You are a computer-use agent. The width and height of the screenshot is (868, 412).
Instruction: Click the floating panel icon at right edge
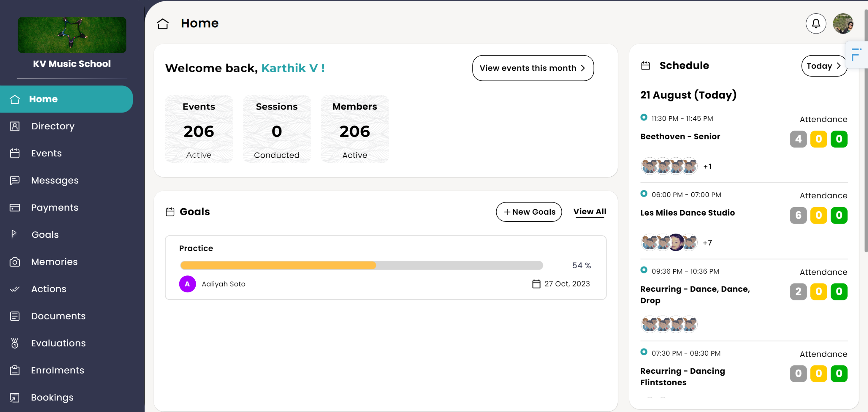pos(856,54)
